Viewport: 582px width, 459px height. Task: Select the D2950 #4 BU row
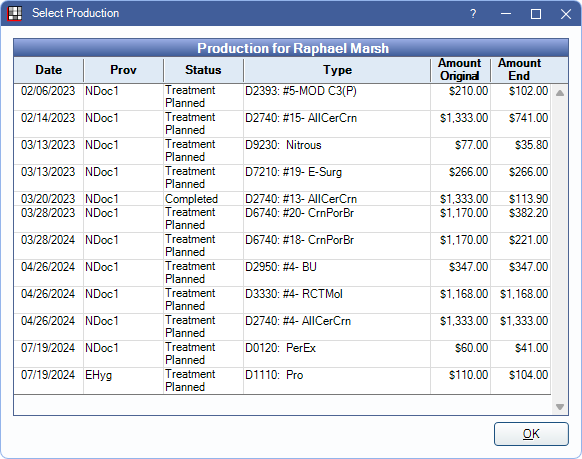point(282,273)
